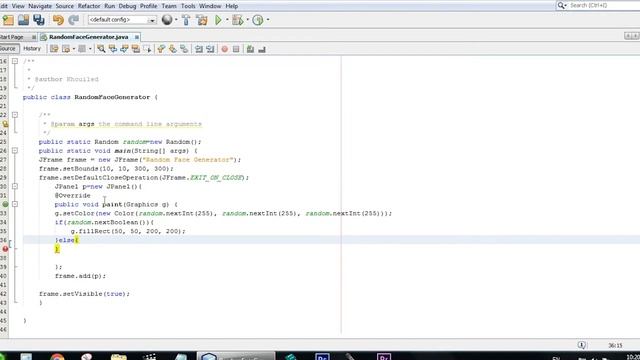This screenshot has height=360, width=640.
Task: Save all files with the Save All icon
Action: pyautogui.click(x=39, y=20)
